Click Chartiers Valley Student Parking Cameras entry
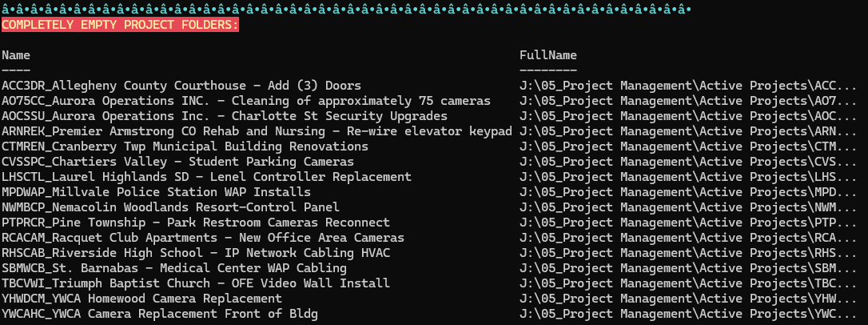 [177, 162]
